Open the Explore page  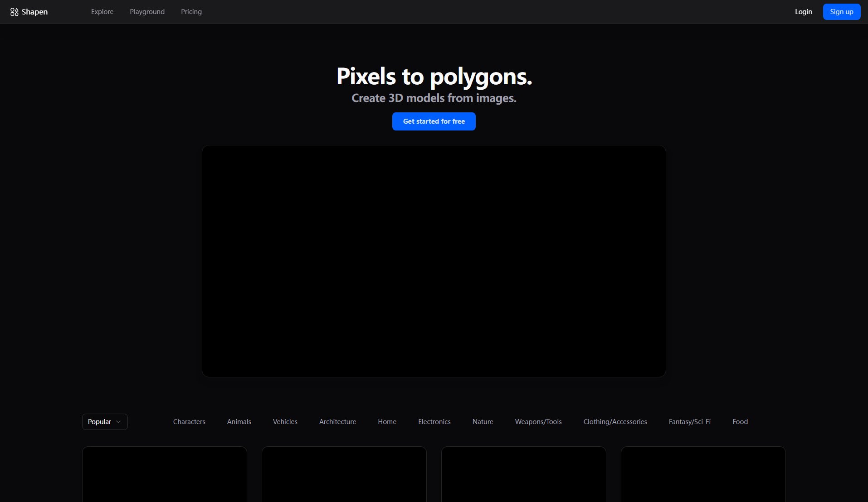coord(102,12)
